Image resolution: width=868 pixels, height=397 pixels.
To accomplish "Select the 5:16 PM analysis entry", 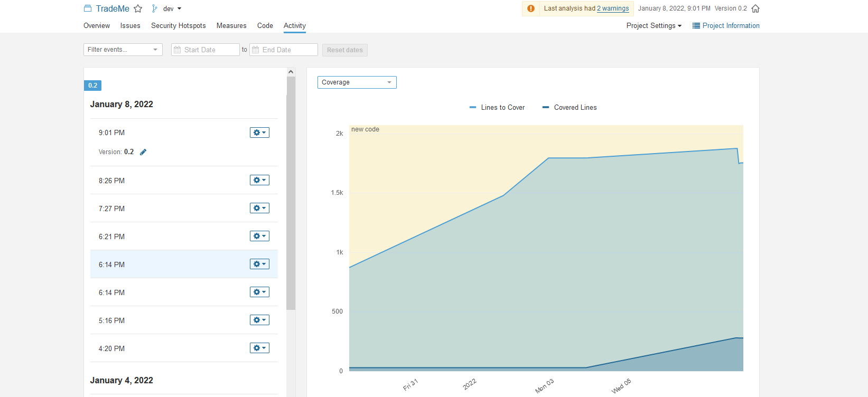I will pos(184,320).
